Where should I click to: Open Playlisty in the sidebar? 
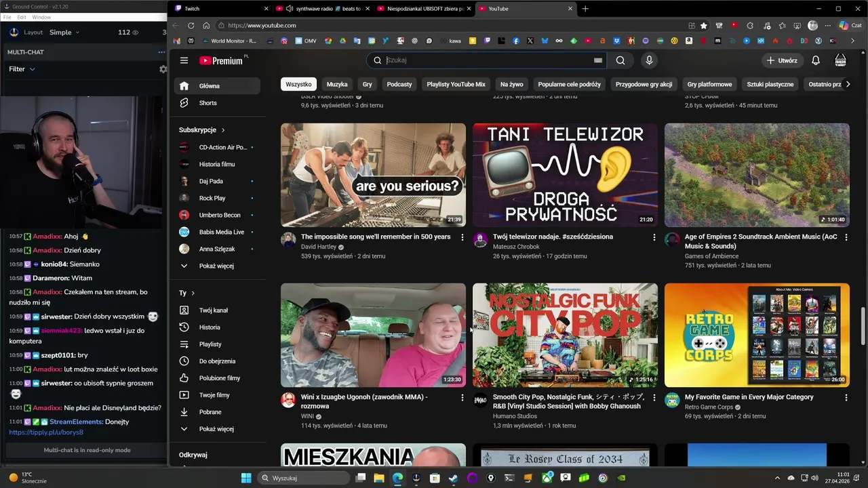tap(216, 344)
